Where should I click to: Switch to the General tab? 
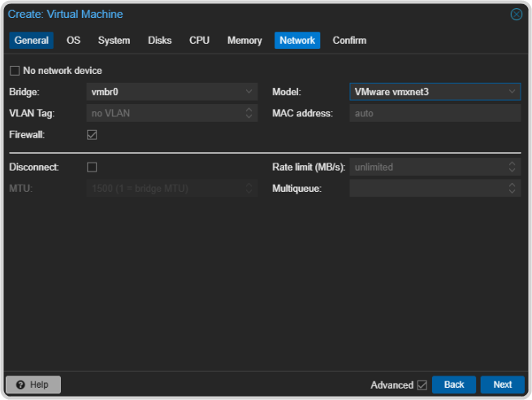[31, 41]
